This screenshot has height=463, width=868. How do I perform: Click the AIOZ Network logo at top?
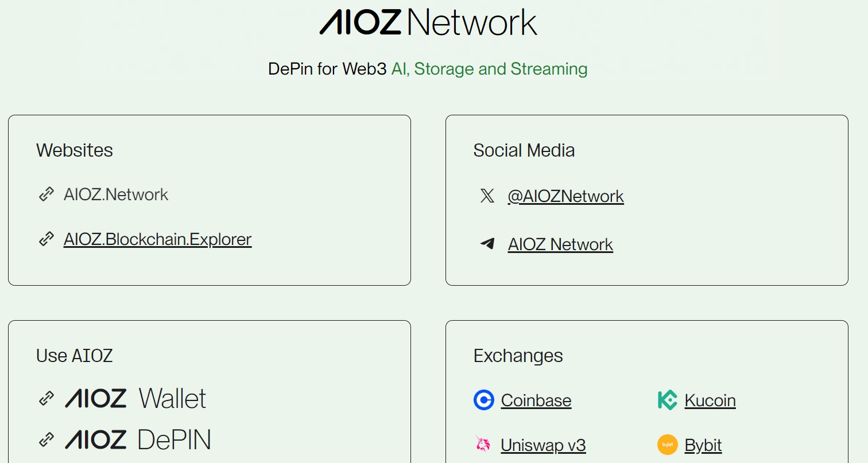coord(428,22)
